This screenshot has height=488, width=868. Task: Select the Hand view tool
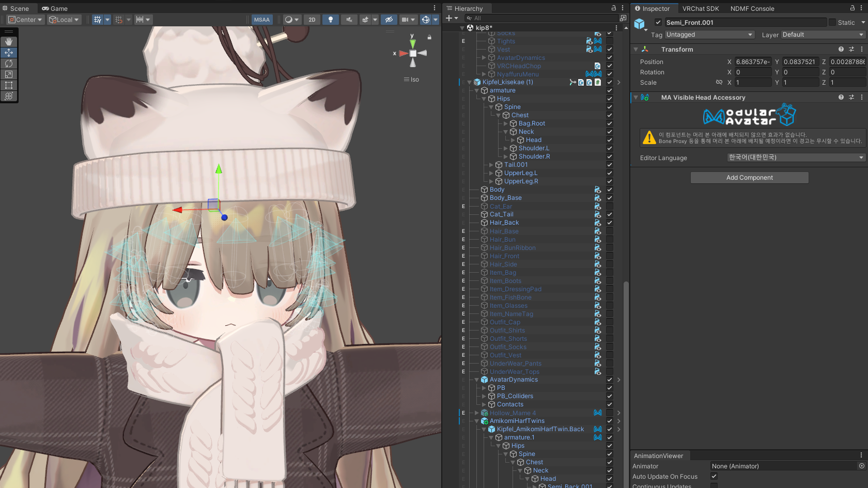(x=9, y=41)
